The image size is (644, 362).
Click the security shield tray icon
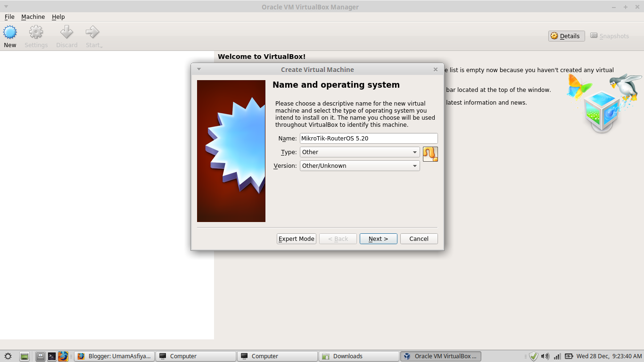pos(534,356)
